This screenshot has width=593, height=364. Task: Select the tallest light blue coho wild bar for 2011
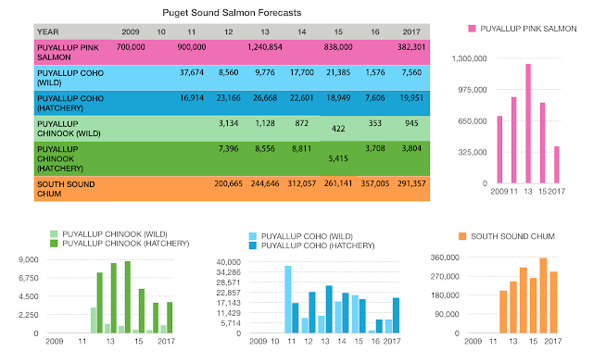pos(288,299)
